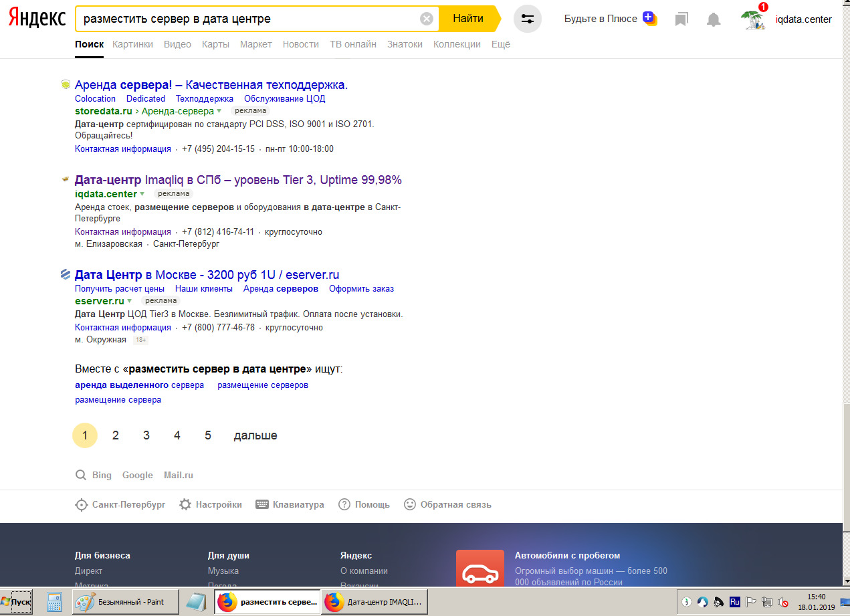Go to results page 2
Screen dimensions: 850x616
(116, 435)
